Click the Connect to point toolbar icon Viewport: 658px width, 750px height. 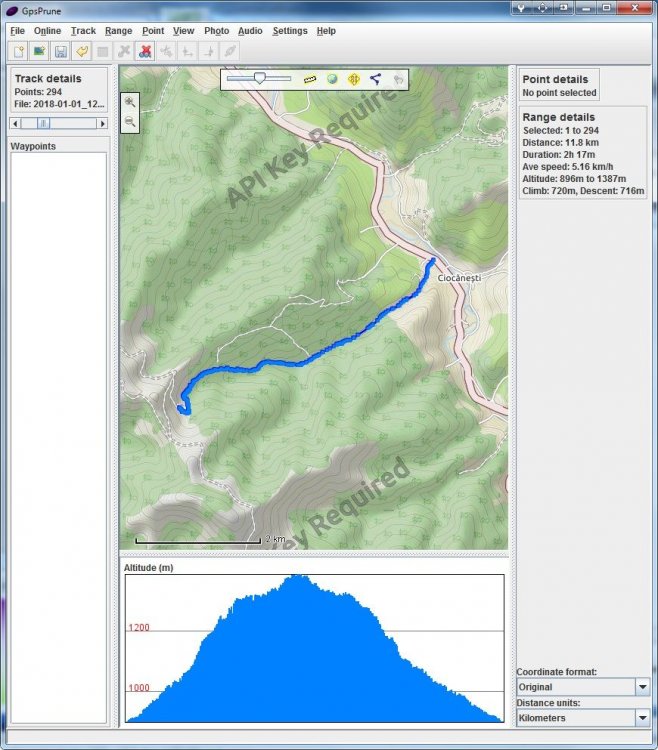[230, 52]
